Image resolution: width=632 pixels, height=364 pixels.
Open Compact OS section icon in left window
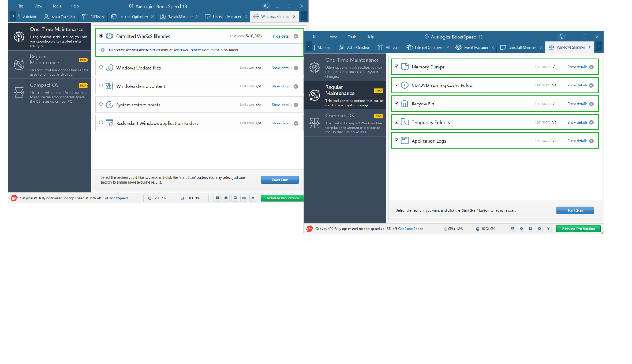pyautogui.click(x=19, y=92)
